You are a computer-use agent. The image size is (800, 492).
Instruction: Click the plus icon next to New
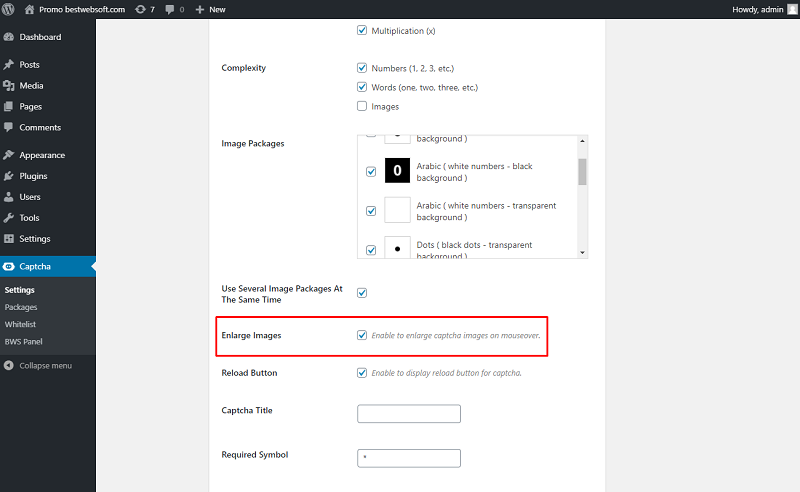coord(199,9)
